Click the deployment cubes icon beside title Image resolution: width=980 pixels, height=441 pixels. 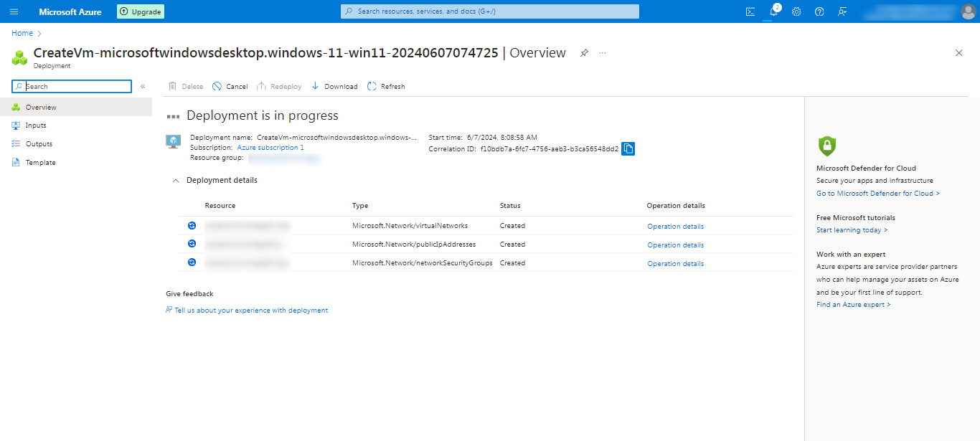pyautogui.click(x=20, y=57)
